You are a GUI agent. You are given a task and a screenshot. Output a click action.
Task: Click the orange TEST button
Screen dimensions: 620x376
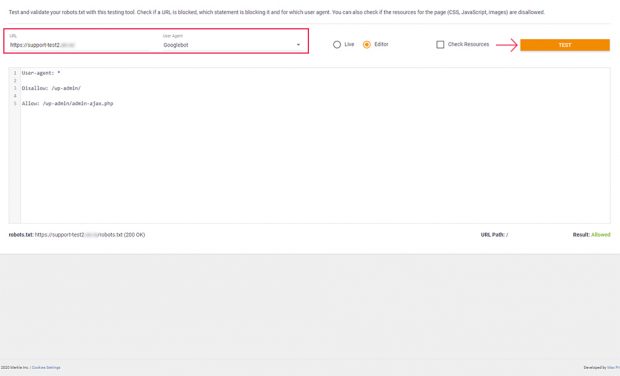pos(565,45)
